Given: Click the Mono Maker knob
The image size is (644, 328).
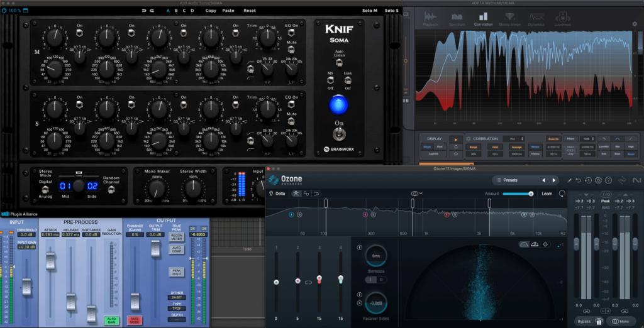Looking at the screenshot, I should pyautogui.click(x=156, y=189).
